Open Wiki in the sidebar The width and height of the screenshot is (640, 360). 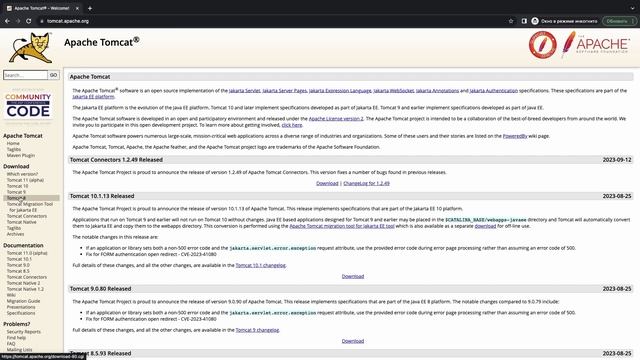11,295
